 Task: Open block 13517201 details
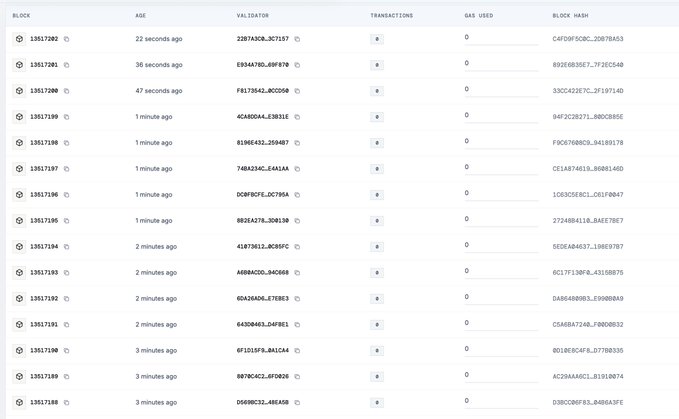(44, 65)
